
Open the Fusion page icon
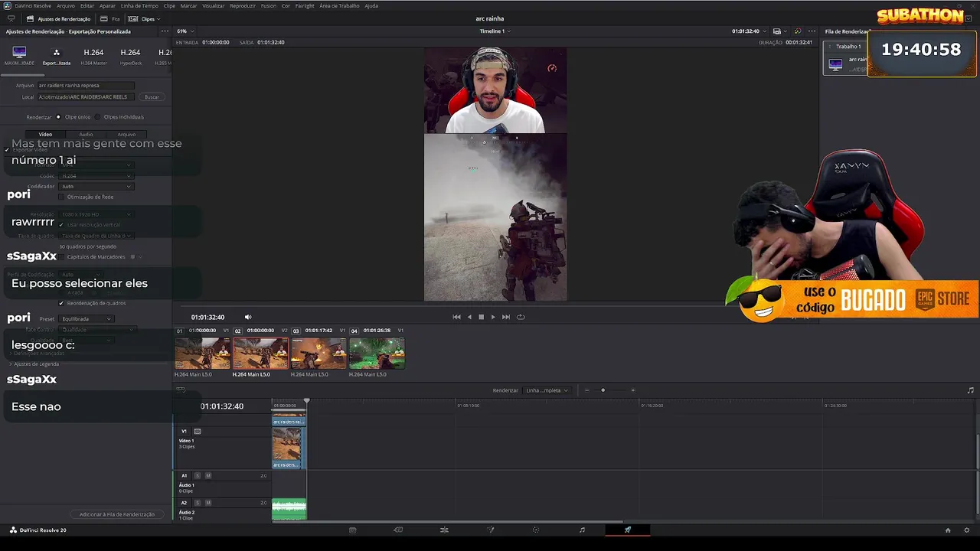(490, 530)
